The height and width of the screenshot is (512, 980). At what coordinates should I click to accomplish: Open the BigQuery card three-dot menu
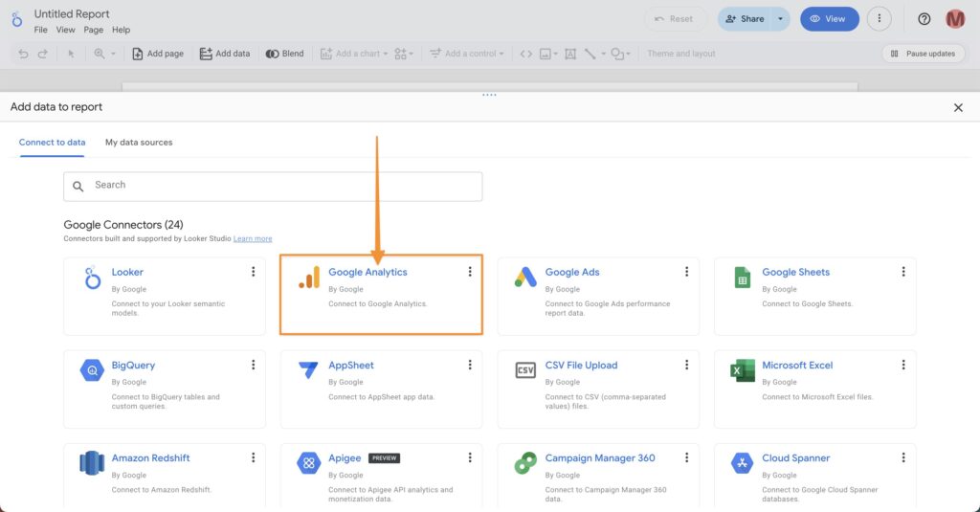click(x=253, y=365)
